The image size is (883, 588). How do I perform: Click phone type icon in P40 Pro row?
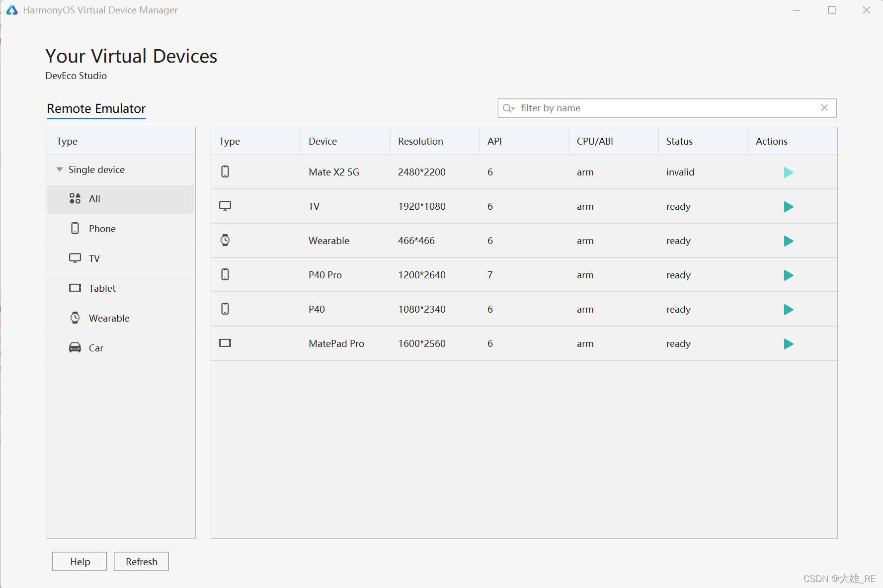(x=225, y=274)
